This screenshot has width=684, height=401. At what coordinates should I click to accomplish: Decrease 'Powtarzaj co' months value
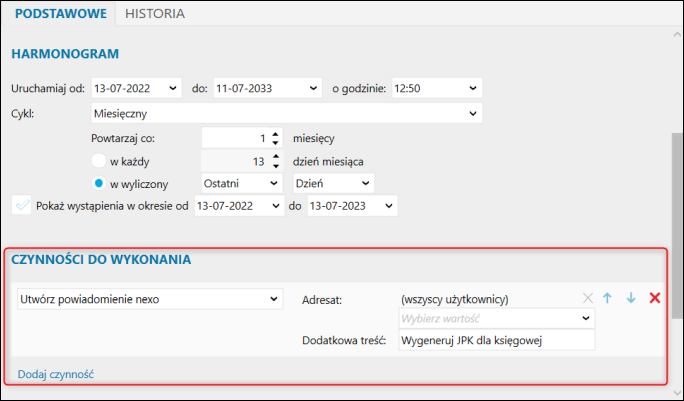click(275, 143)
